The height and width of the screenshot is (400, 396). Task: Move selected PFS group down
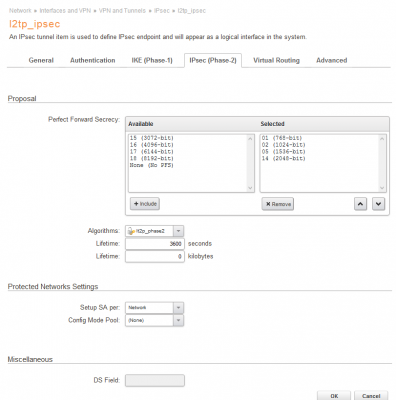point(378,204)
